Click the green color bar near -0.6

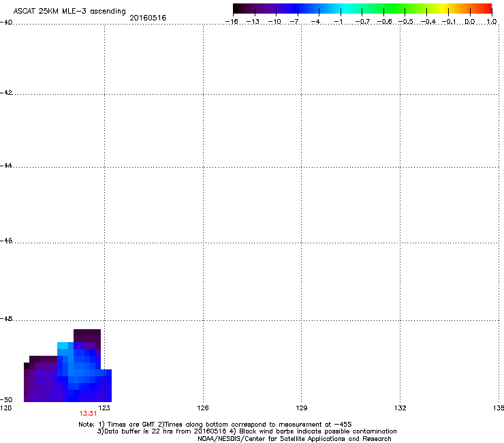383,8
